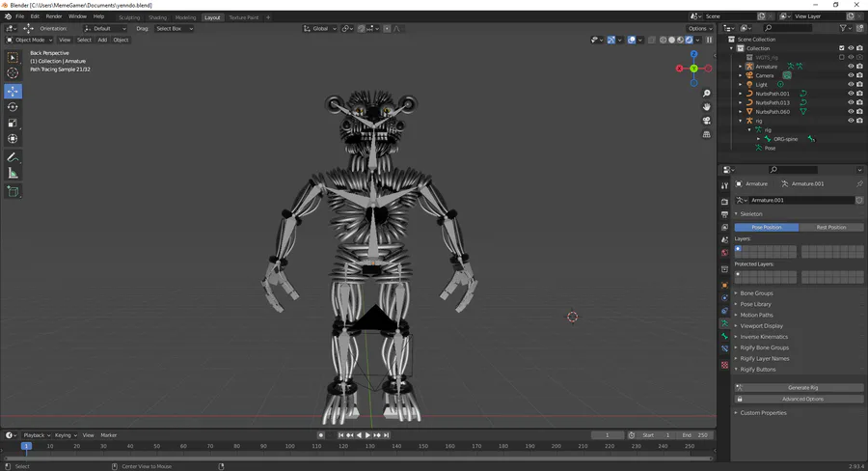Image resolution: width=868 pixels, height=471 pixels.
Task: Toggle the Collection exclude checkbox
Action: [842, 48]
